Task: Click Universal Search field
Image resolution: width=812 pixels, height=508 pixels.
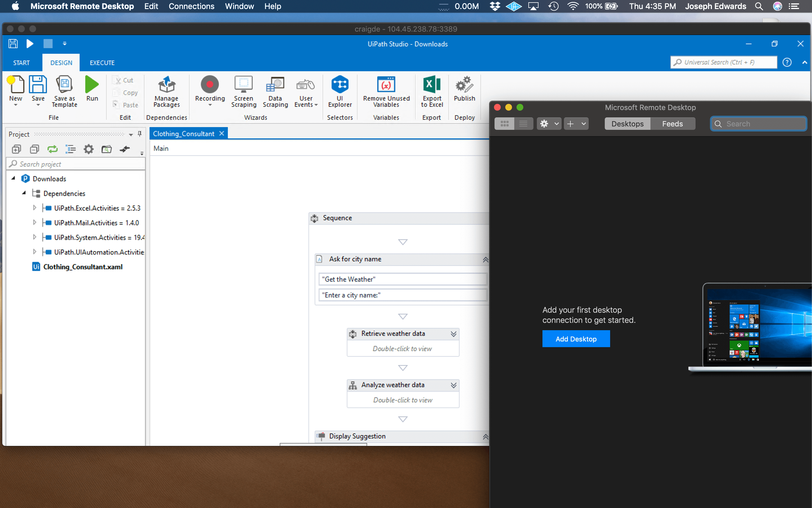Action: 723,62
